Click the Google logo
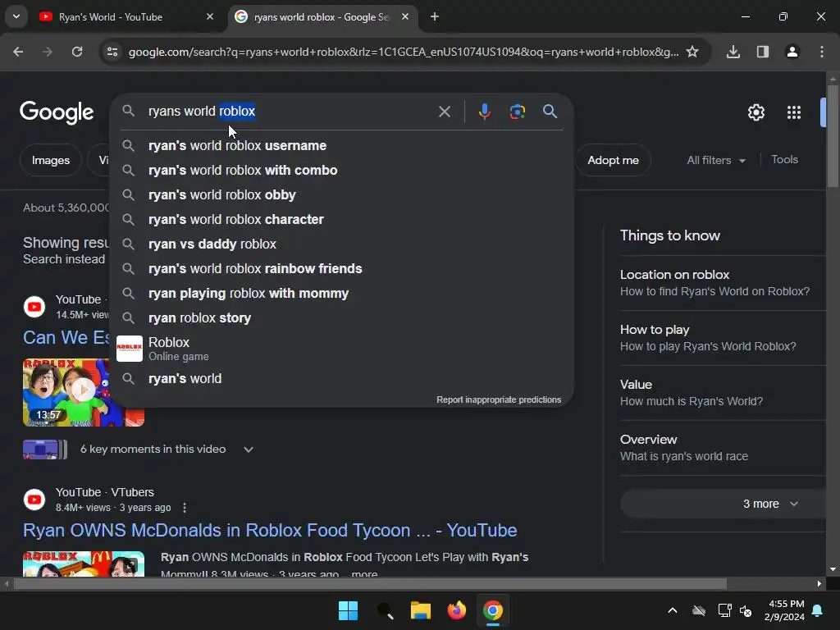 tap(57, 112)
